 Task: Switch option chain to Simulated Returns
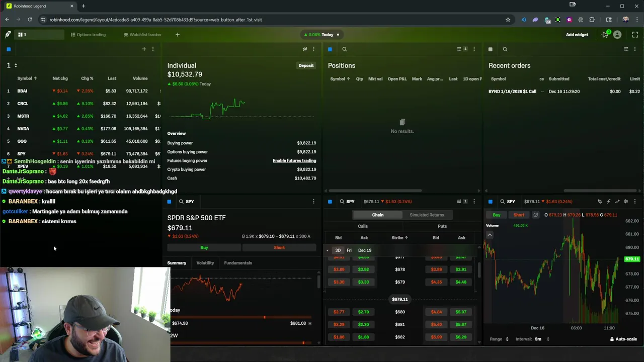click(427, 215)
